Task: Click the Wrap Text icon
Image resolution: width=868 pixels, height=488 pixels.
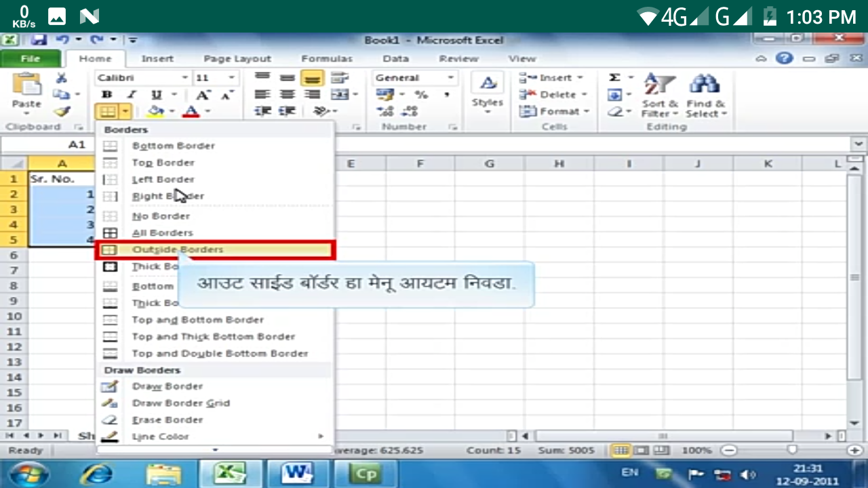Action: pos(339,78)
